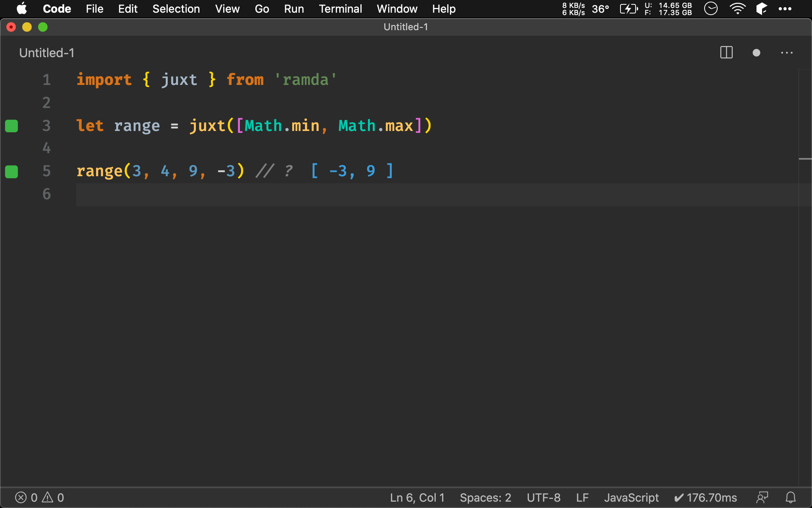Click line number 2 in gutter
Viewport: 812px width, 508px height.
click(x=46, y=103)
